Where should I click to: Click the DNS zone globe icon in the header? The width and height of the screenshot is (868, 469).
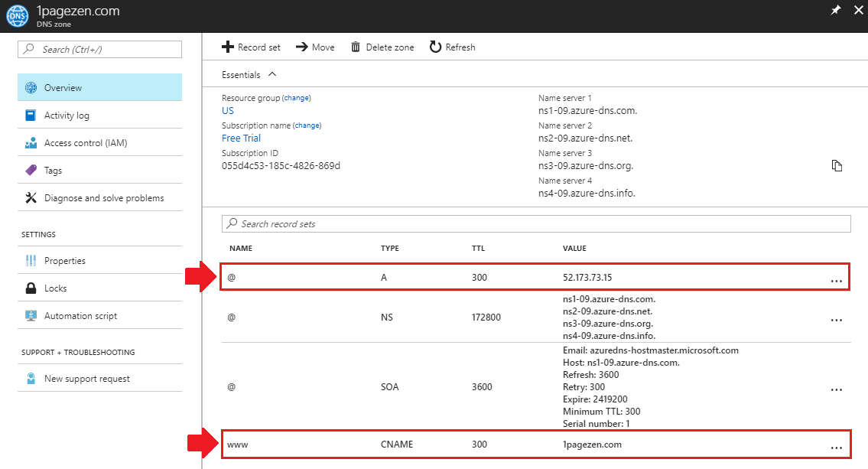(17, 16)
